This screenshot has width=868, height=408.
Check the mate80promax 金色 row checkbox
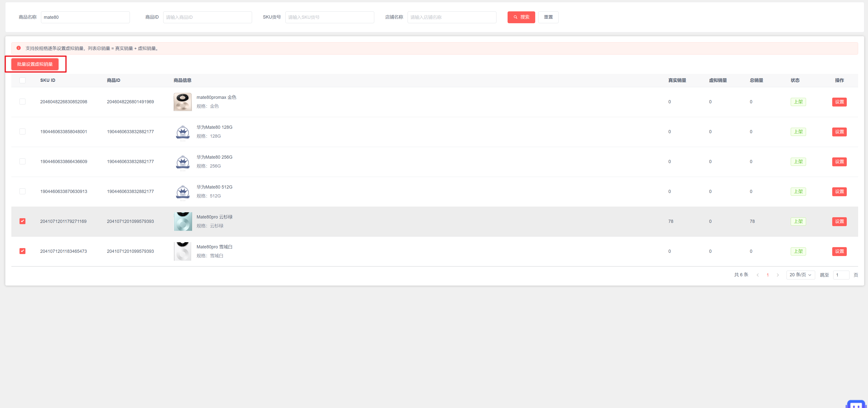tap(22, 102)
